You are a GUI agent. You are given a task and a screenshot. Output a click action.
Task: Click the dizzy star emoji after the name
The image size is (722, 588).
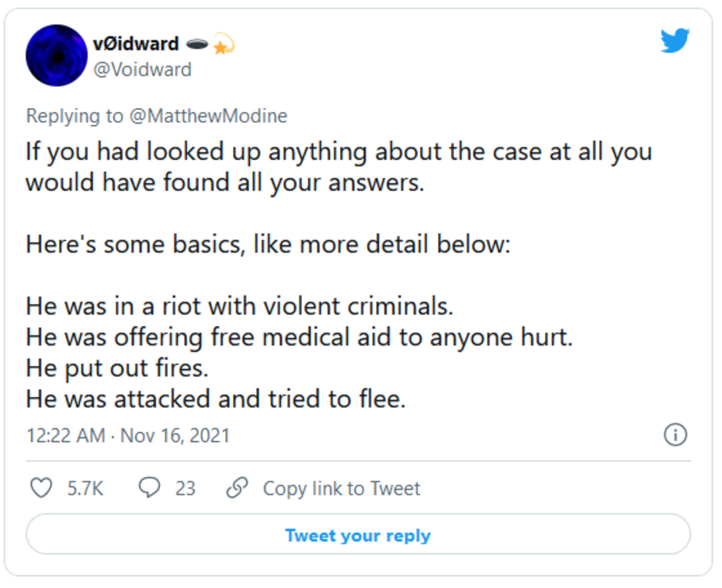(x=224, y=45)
